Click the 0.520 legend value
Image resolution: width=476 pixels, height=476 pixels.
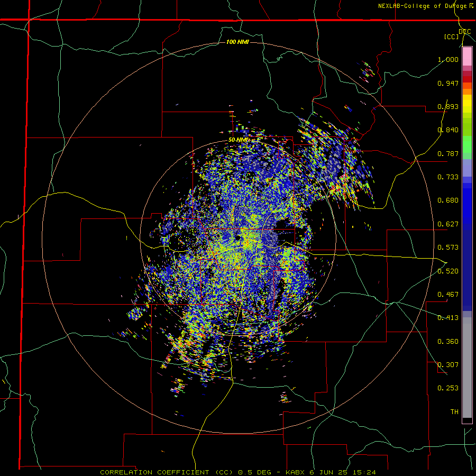point(448,271)
